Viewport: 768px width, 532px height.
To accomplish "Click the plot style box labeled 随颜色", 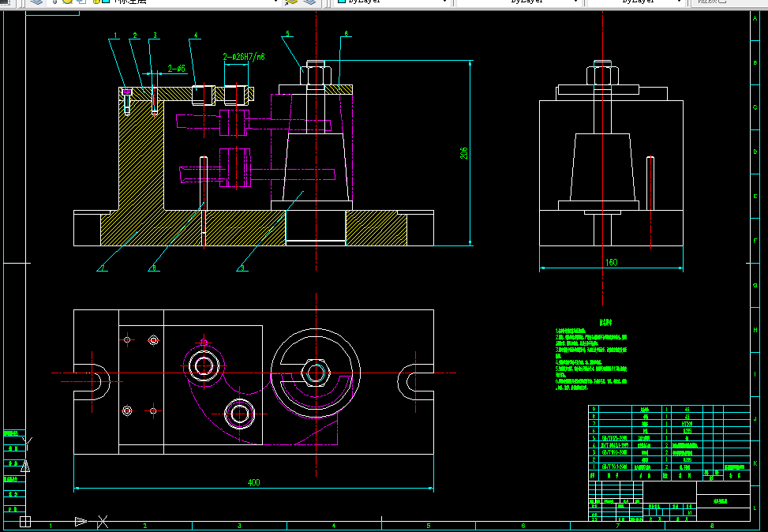I will point(729,2).
